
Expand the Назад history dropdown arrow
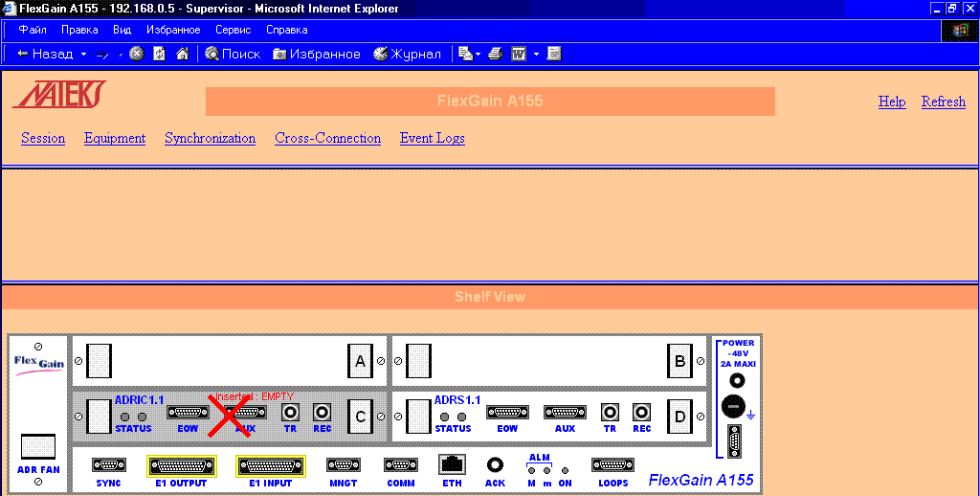(x=84, y=54)
